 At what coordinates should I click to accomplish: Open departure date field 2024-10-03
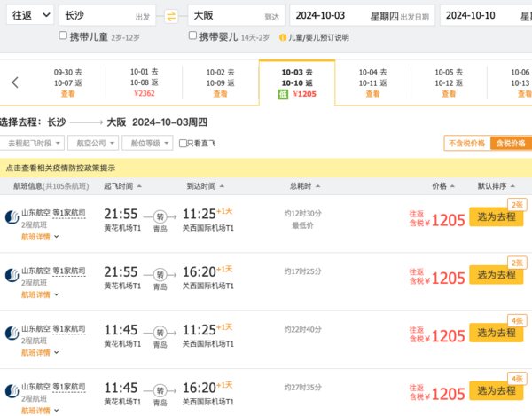(362, 15)
